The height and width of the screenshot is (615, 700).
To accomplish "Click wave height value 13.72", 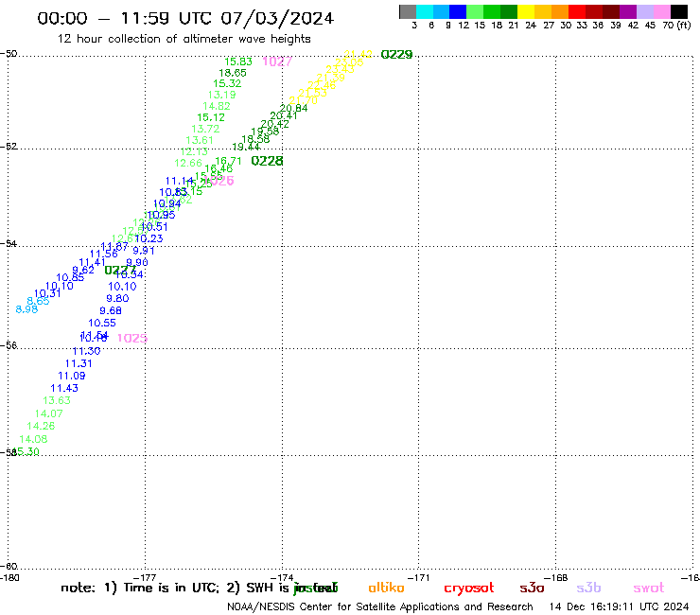I will coord(205,129).
